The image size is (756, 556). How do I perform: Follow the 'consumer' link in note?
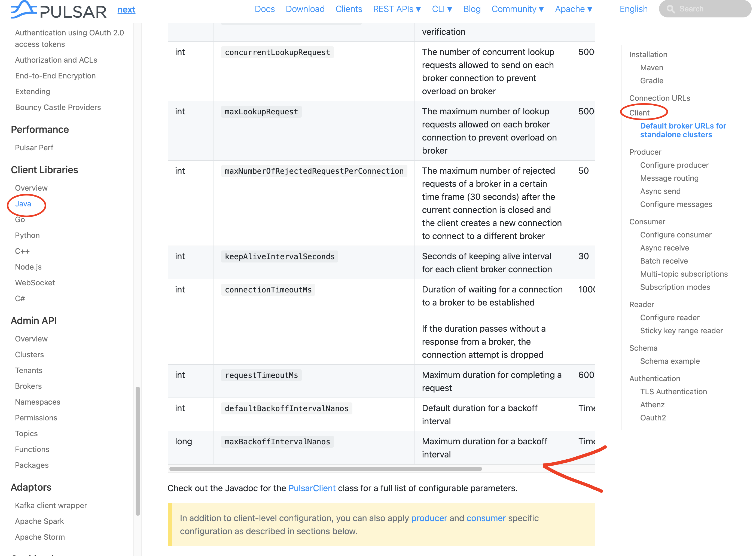[x=486, y=518]
